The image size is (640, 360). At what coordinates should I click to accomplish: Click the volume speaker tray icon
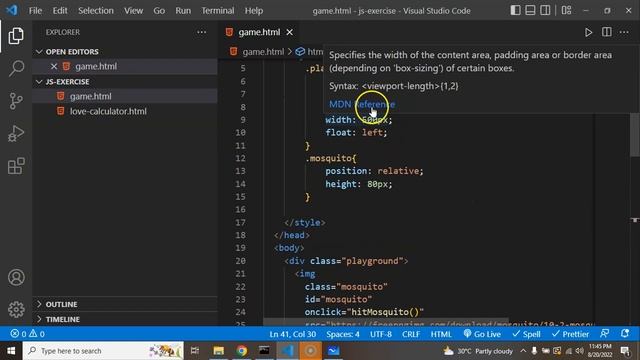(x=579, y=351)
